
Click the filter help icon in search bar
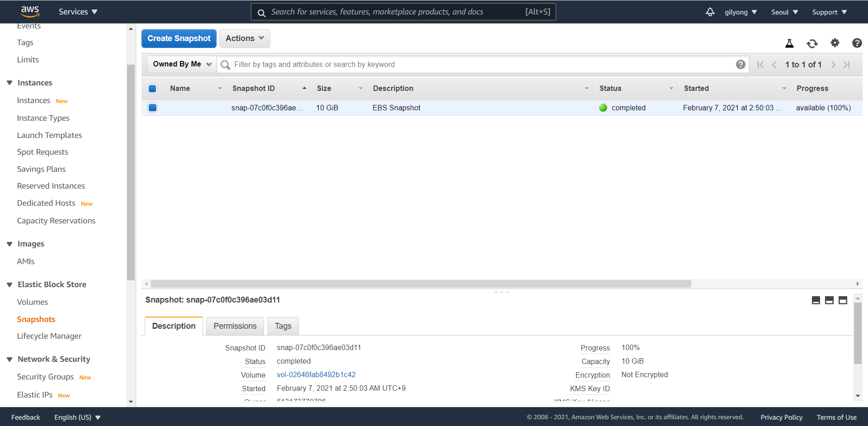pyautogui.click(x=741, y=64)
